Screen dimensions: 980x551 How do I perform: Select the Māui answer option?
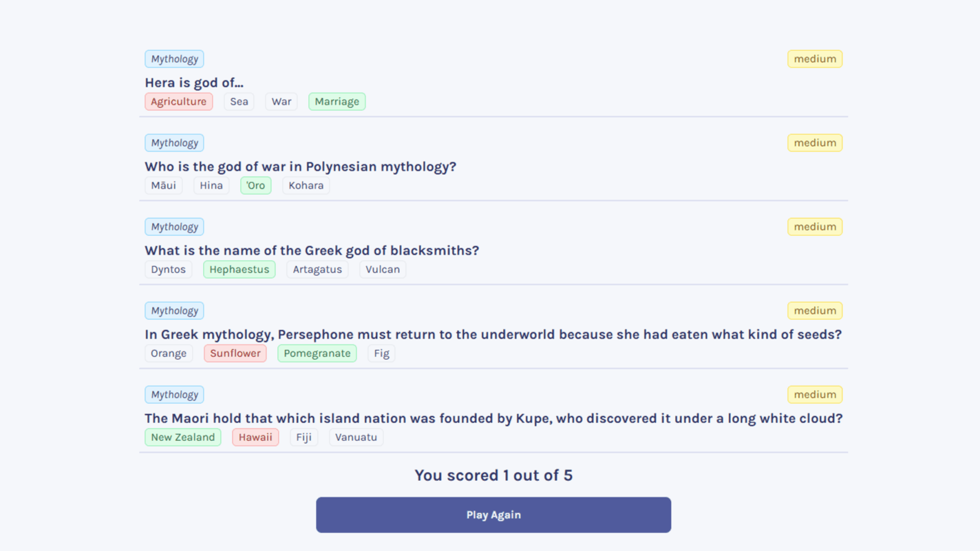coord(163,185)
